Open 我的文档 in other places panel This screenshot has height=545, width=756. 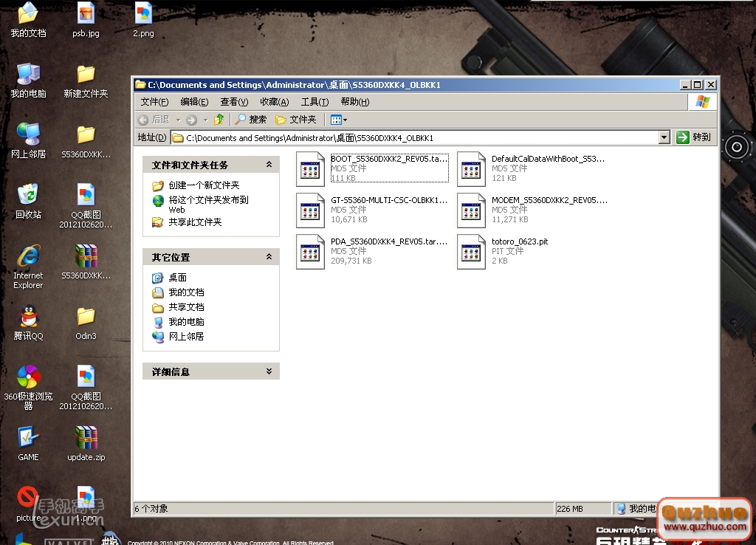(186, 292)
